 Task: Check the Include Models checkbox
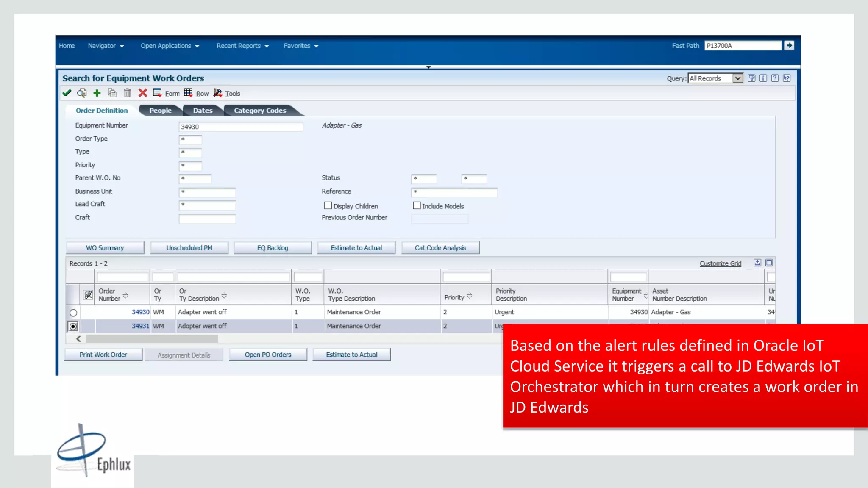point(417,205)
